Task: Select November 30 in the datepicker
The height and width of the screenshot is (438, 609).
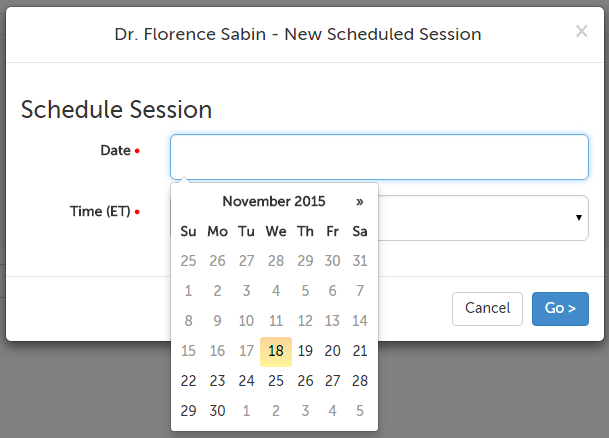Action: [x=217, y=411]
